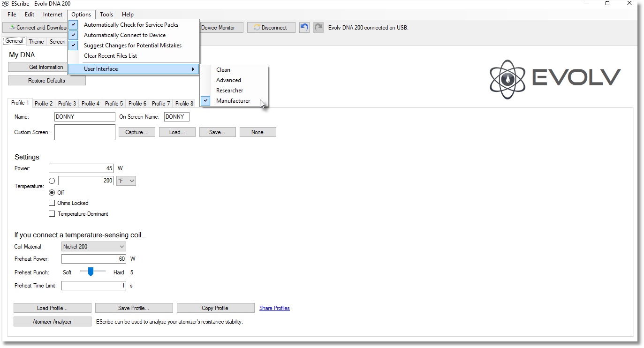Select Advanced from User Interface submenu
The width and height of the screenshot is (644, 348).
228,80
